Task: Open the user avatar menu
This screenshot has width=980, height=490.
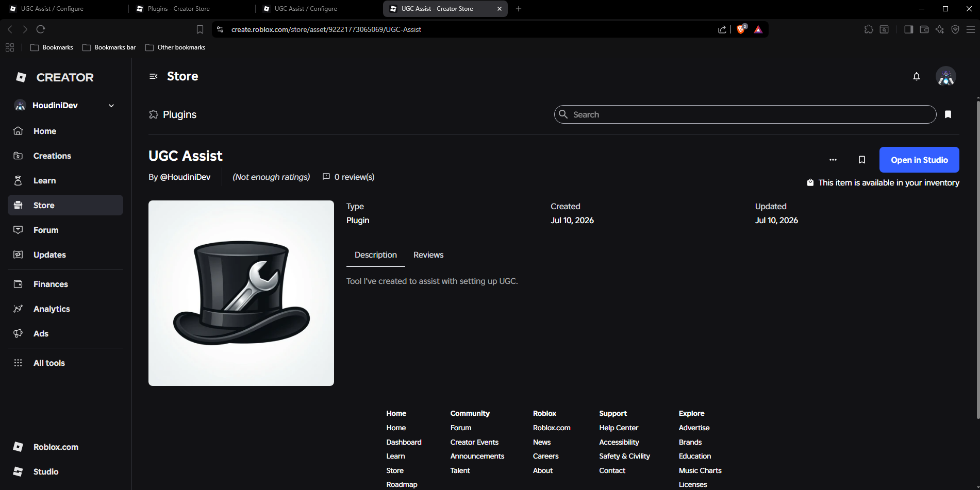Action: point(946,76)
